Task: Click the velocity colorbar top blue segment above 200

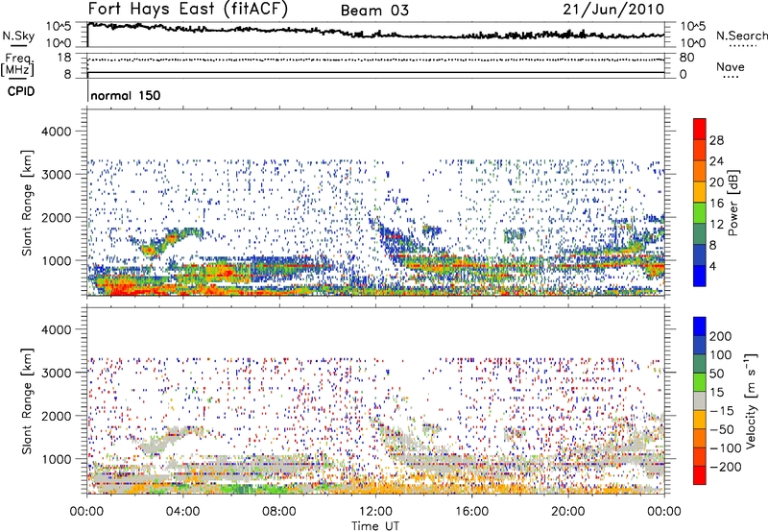Action: 700,326
